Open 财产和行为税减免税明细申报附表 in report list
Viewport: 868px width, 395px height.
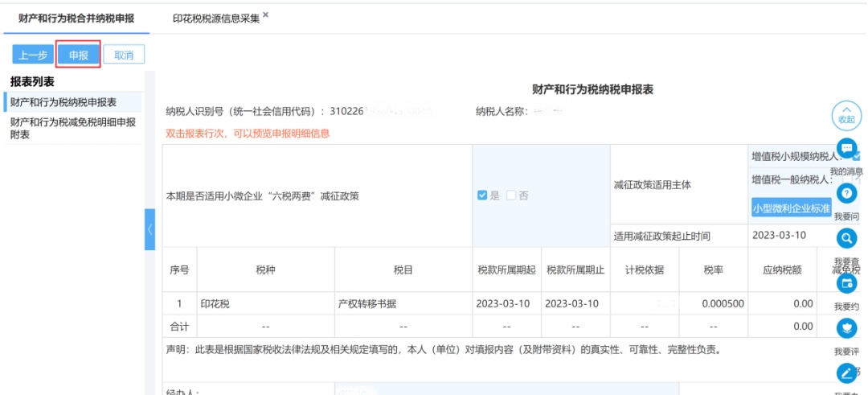tap(72, 128)
